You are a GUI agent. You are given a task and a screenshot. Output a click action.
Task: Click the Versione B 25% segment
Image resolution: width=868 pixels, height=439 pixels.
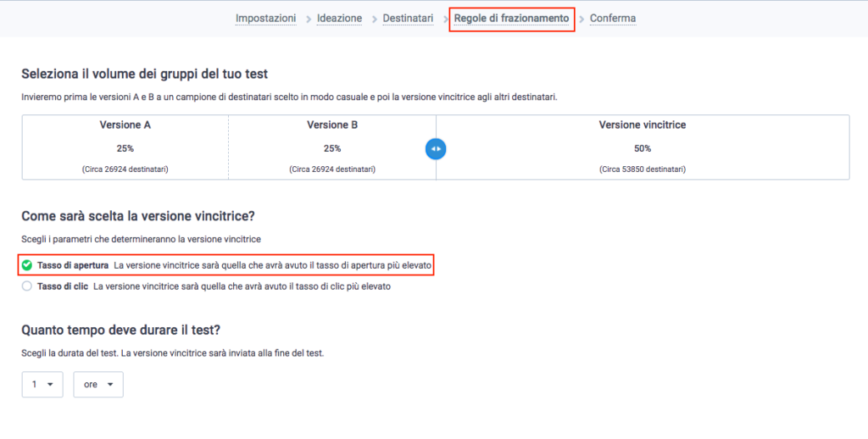332,147
